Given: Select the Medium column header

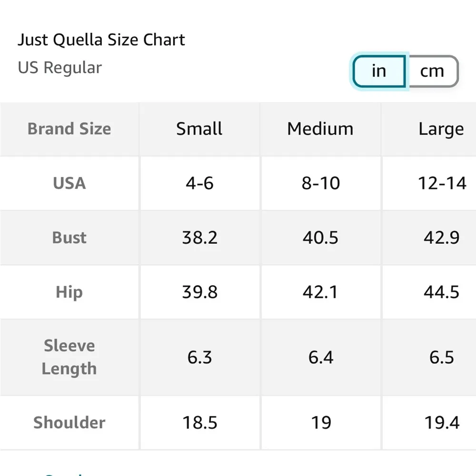Looking at the screenshot, I should (320, 129).
